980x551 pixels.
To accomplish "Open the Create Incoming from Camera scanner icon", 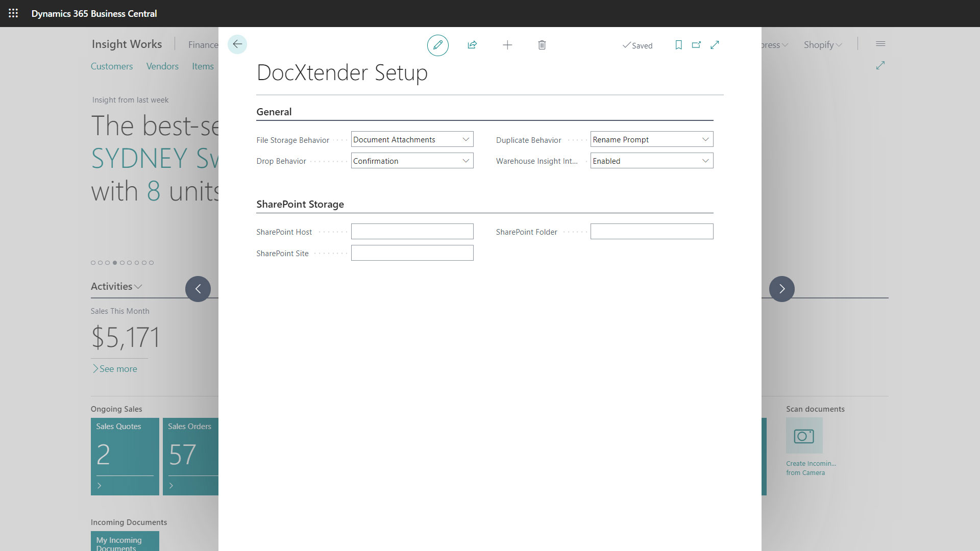I will (803, 436).
